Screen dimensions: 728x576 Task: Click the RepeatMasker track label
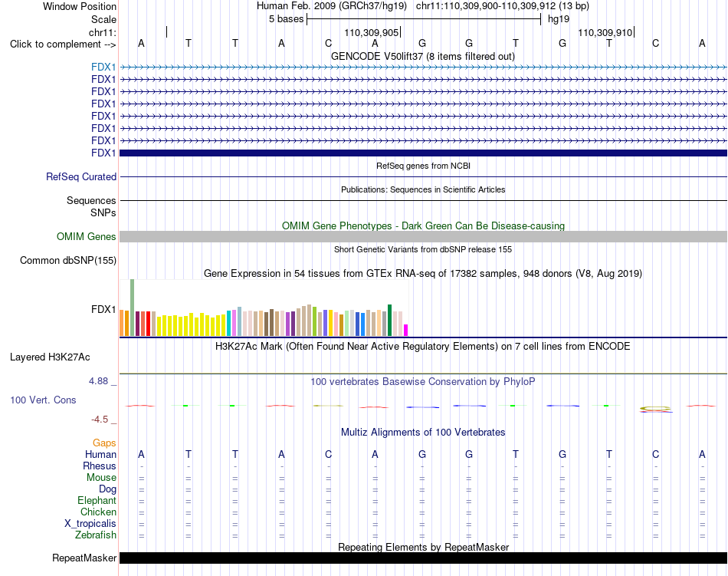(84, 558)
